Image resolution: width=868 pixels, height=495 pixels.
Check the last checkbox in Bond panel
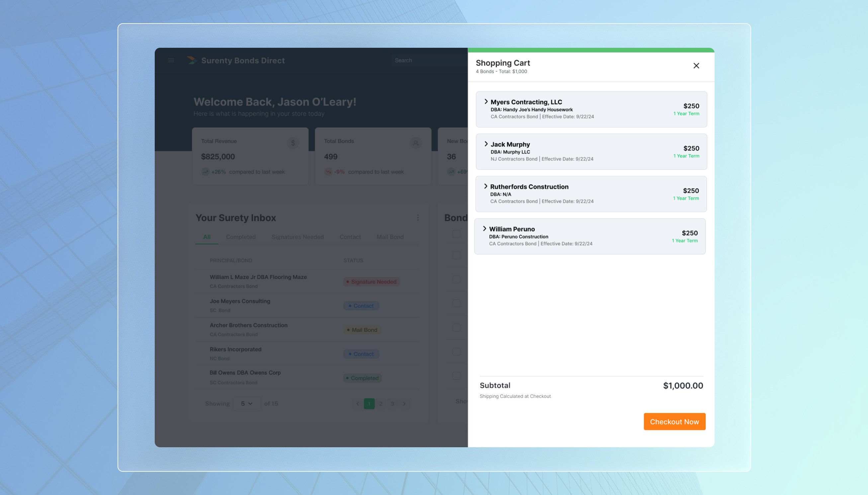456,376
